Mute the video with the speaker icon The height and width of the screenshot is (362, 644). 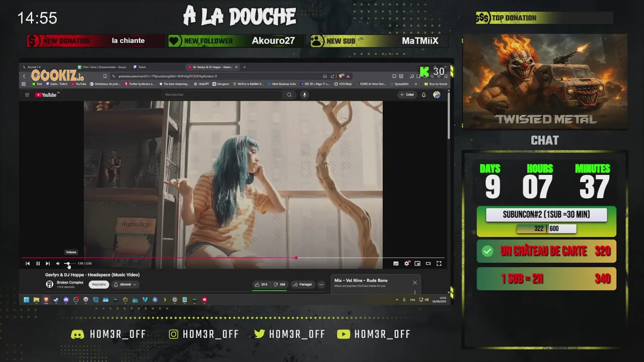pos(57,263)
